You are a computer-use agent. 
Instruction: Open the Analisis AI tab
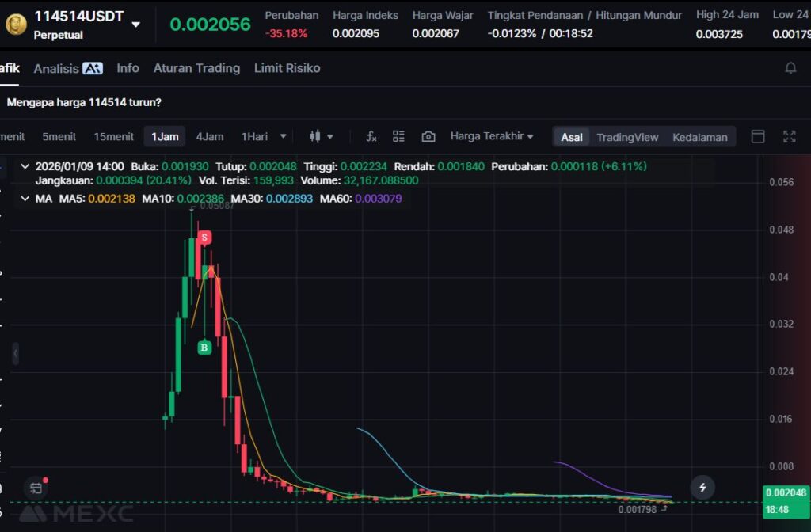point(67,68)
